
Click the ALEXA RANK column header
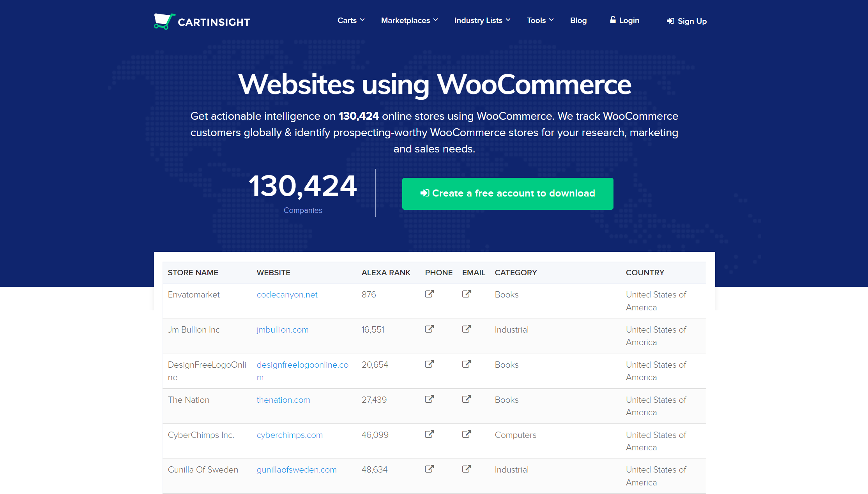click(x=386, y=273)
